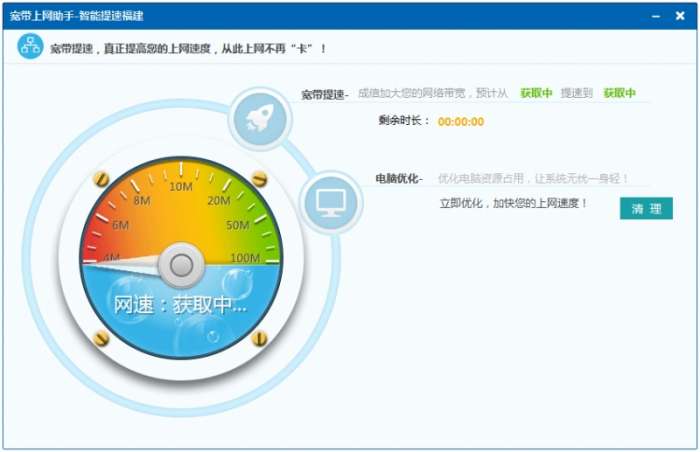Close the broadband assistant window
This screenshot has width=700, height=452.
(x=680, y=16)
